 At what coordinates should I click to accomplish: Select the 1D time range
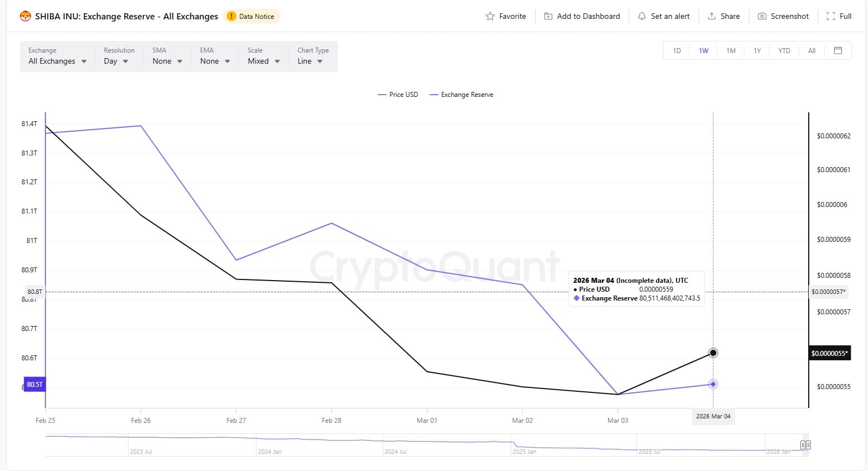(x=677, y=51)
